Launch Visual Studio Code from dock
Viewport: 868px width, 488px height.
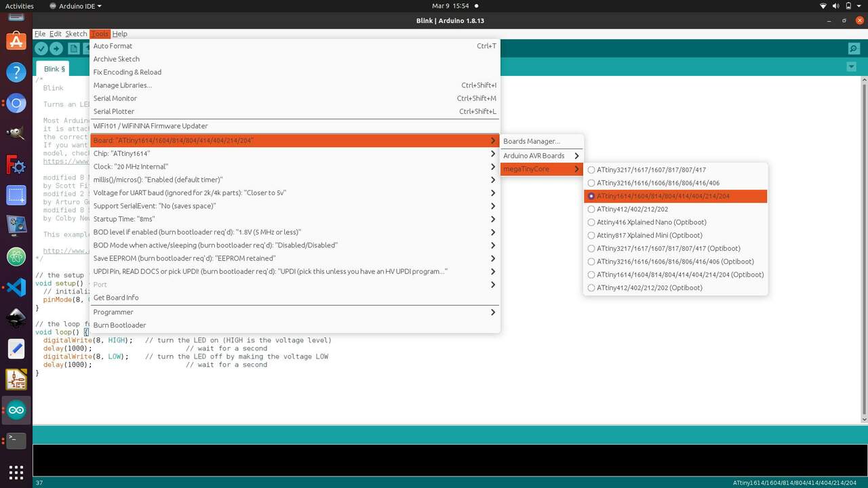tap(16, 287)
